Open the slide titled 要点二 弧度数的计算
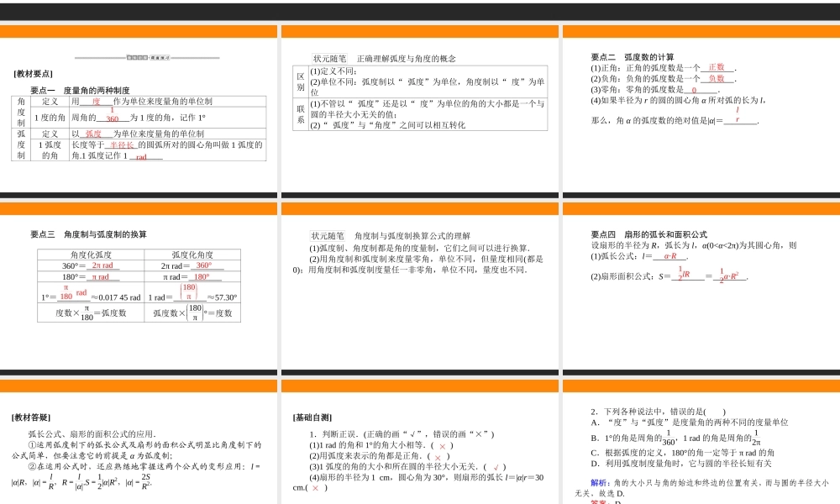The width and height of the screenshot is (840, 504). (x=701, y=112)
